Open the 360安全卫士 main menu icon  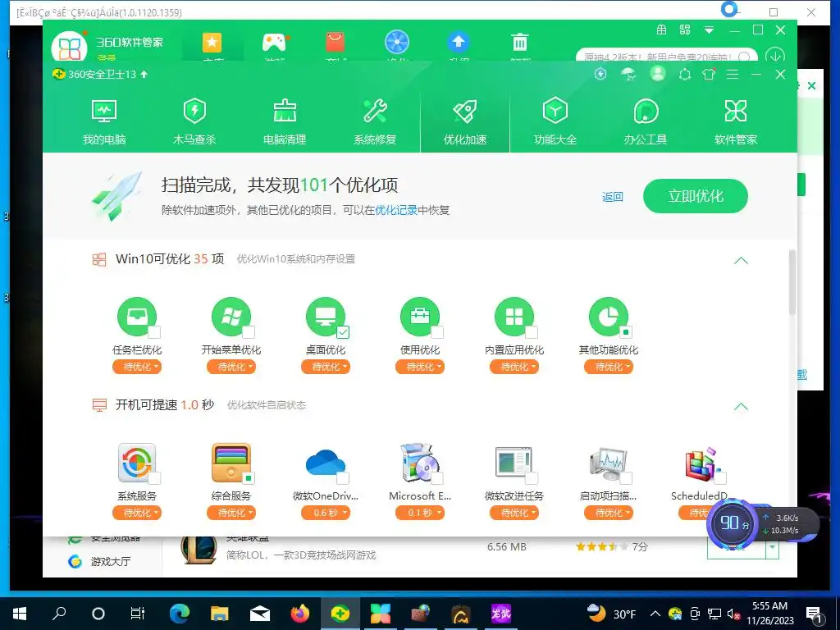[x=733, y=75]
